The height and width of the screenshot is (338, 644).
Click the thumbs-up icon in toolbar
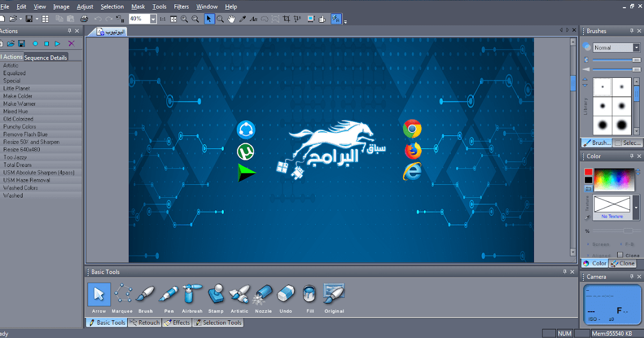pyautogui.click(x=322, y=19)
